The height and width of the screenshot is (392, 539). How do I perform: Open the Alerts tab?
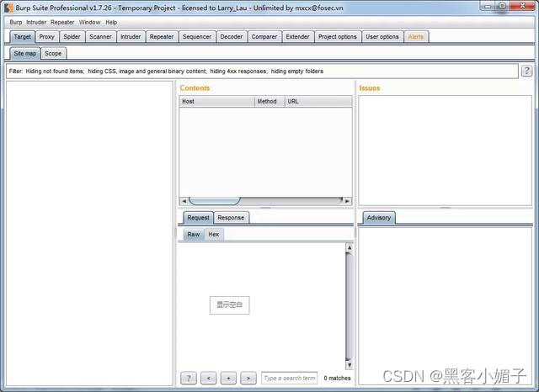(x=416, y=37)
